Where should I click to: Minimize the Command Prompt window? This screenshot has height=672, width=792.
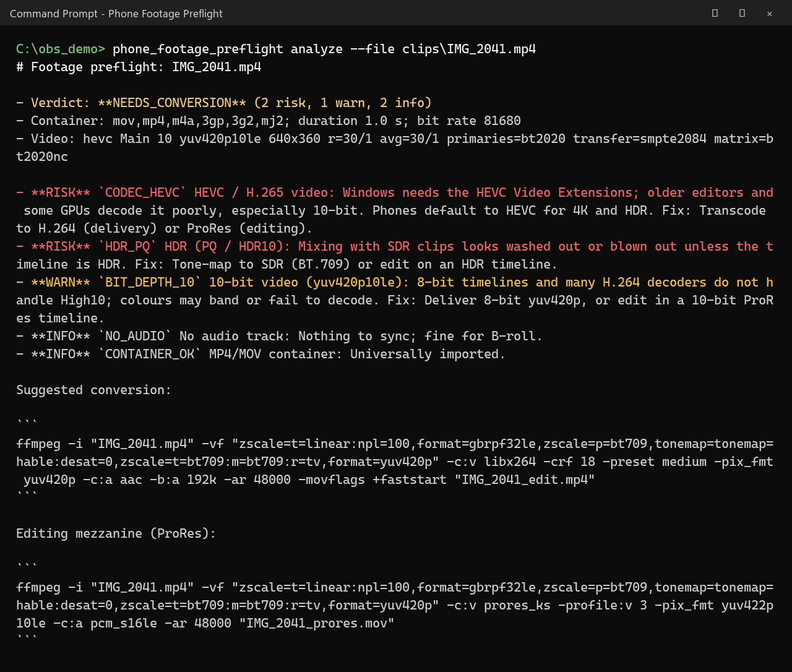(x=715, y=13)
